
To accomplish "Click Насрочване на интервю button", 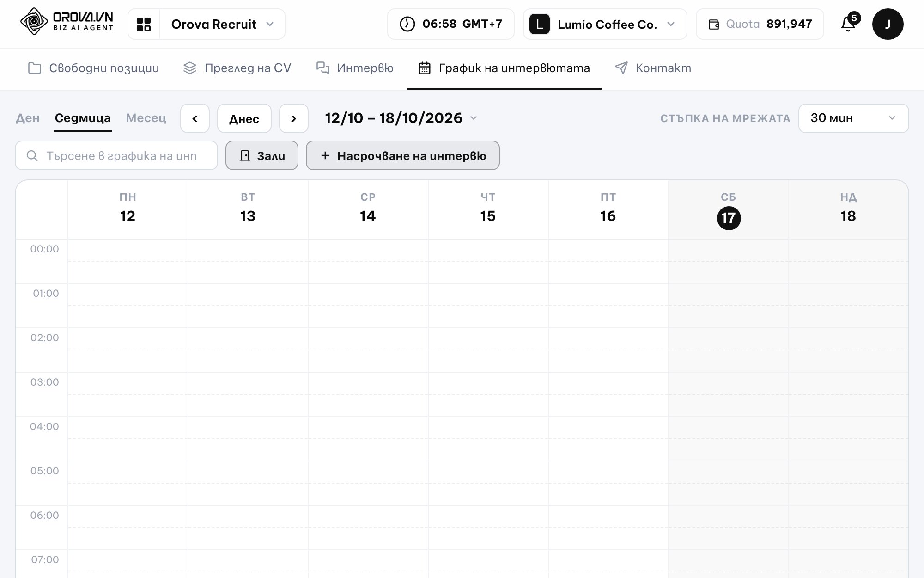I will (x=403, y=155).
